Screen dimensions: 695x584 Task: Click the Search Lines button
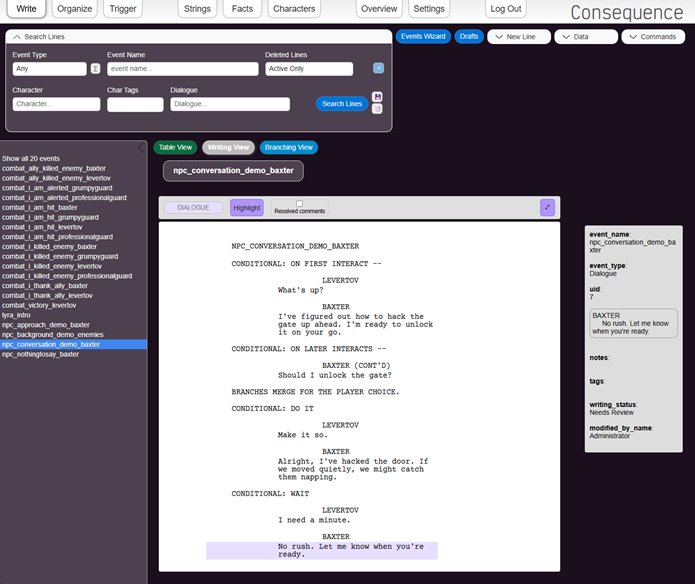[342, 104]
